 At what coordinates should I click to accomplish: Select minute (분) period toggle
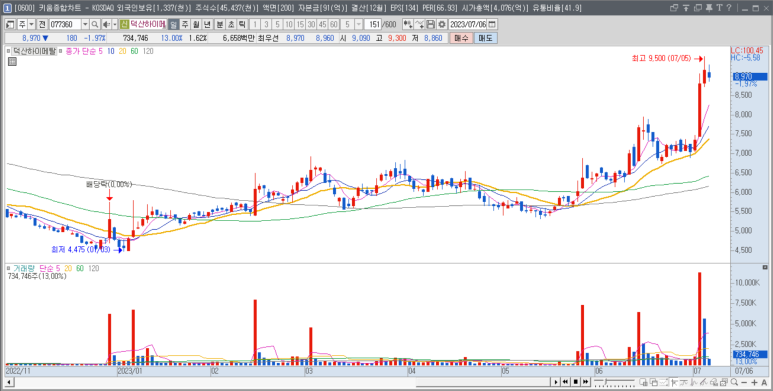click(220, 24)
